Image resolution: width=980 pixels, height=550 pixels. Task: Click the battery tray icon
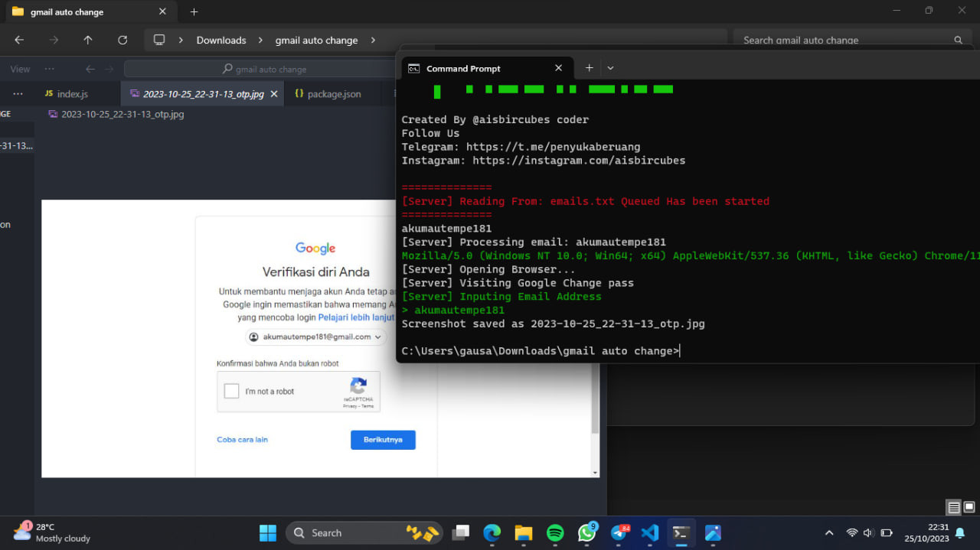click(x=887, y=532)
